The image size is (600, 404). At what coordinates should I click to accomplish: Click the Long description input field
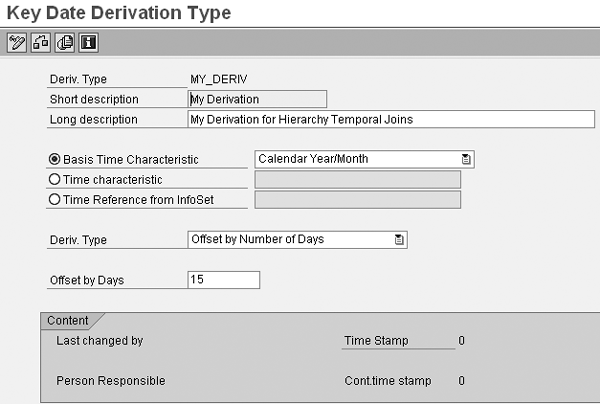(x=391, y=119)
